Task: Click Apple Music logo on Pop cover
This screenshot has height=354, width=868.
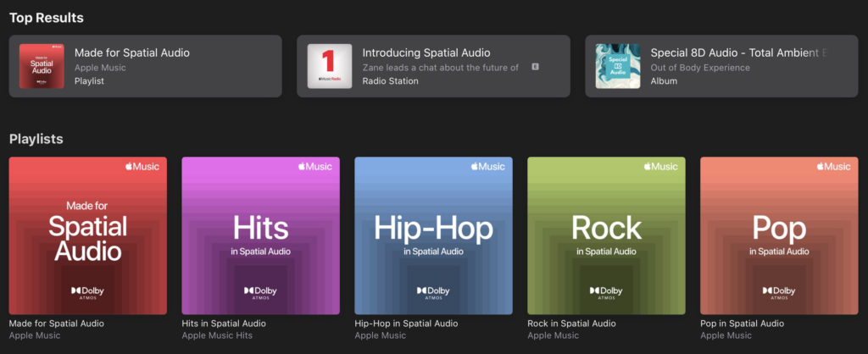Action: click(x=833, y=166)
